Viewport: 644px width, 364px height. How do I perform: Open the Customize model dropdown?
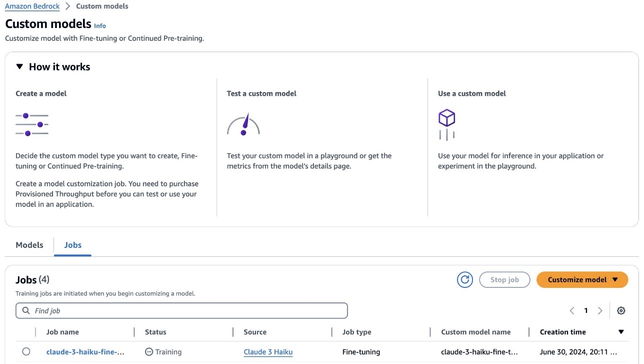coord(582,280)
